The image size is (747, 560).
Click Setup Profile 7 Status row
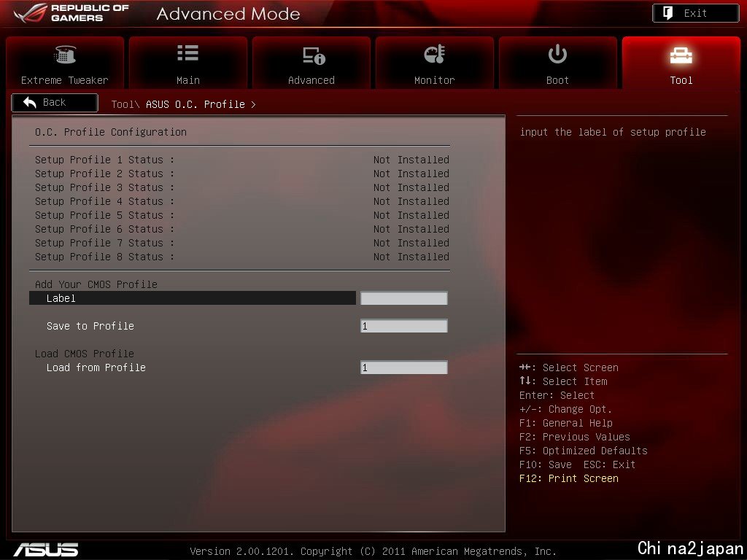click(242, 242)
